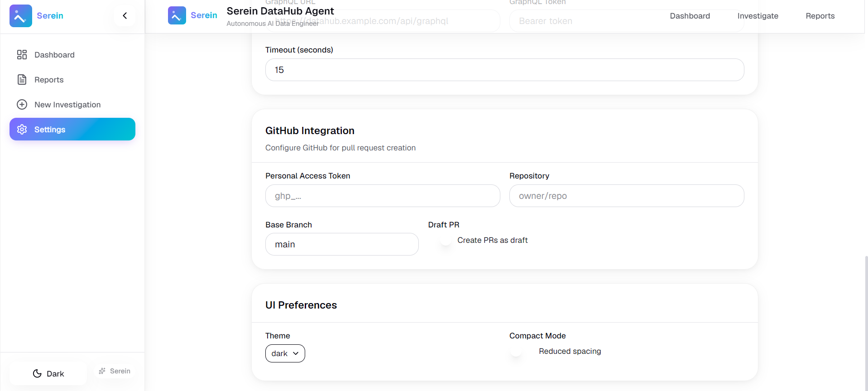Open the Theme dropdown showing dark
This screenshot has width=868, height=391.
[x=285, y=353]
